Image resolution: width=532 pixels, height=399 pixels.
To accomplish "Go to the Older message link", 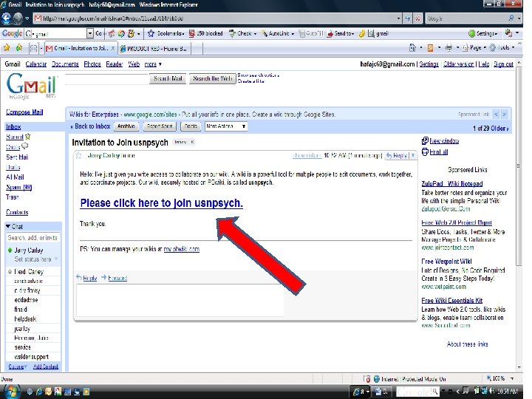I will click(x=499, y=129).
